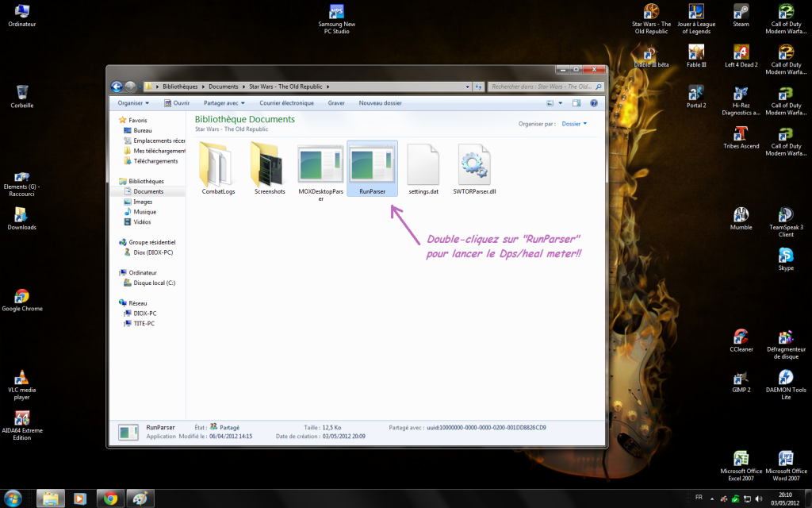
Task: Open the Downloads desktop folder
Action: 21,218
